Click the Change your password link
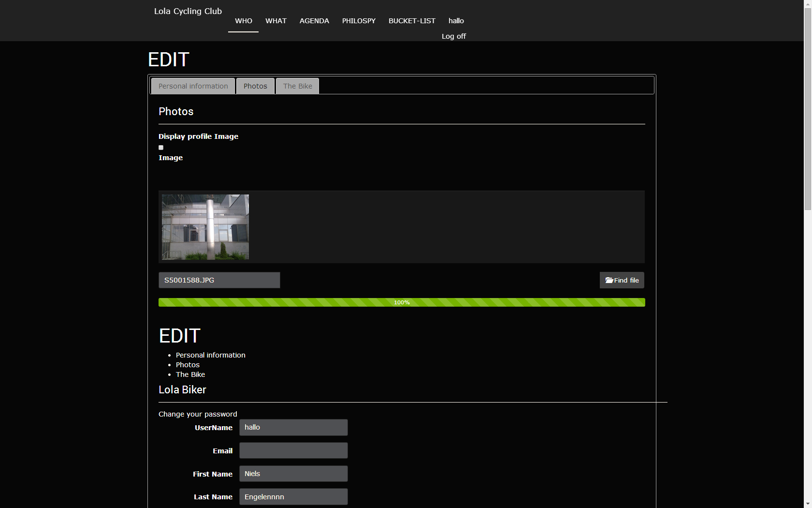812x508 pixels. [x=198, y=414]
